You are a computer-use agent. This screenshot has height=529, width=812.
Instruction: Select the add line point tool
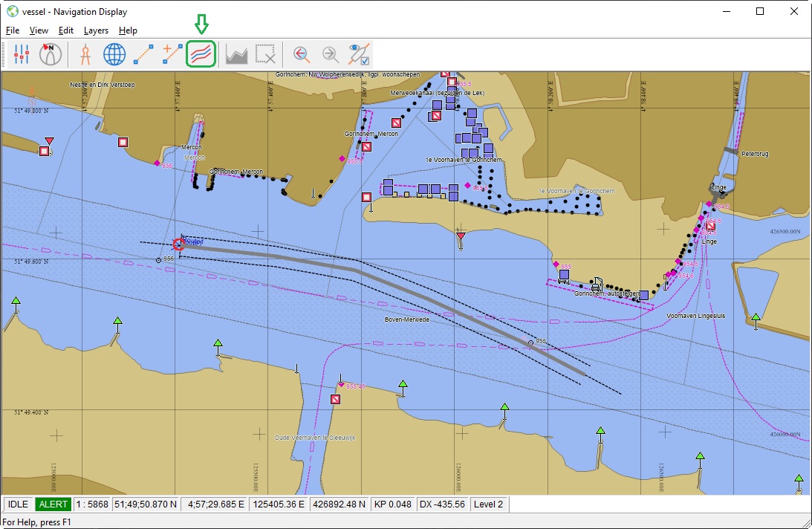172,54
